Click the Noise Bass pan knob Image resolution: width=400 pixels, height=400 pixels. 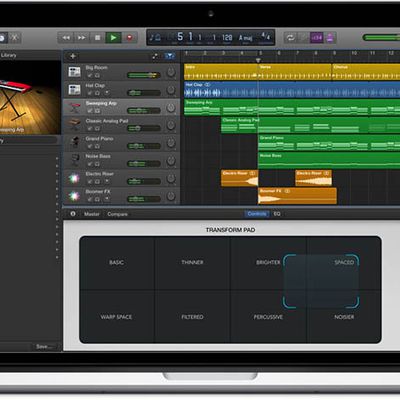[171, 161]
